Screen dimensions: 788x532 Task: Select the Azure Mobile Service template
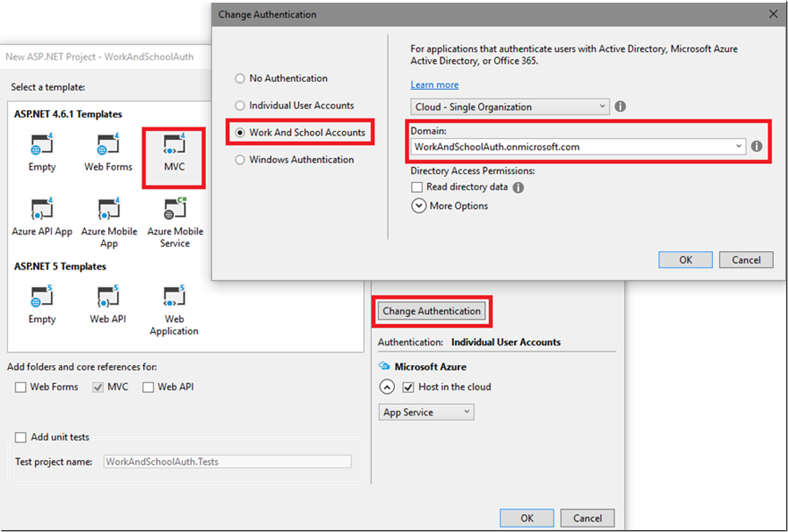(175, 223)
